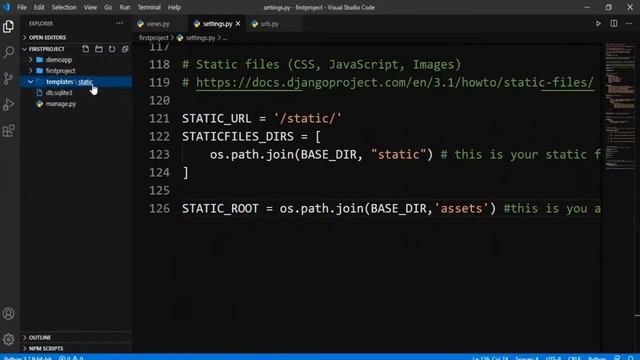Viewport: 640px width, 360px height.
Task: Refresh the explorer file tree
Action: pyautogui.click(x=111, y=49)
